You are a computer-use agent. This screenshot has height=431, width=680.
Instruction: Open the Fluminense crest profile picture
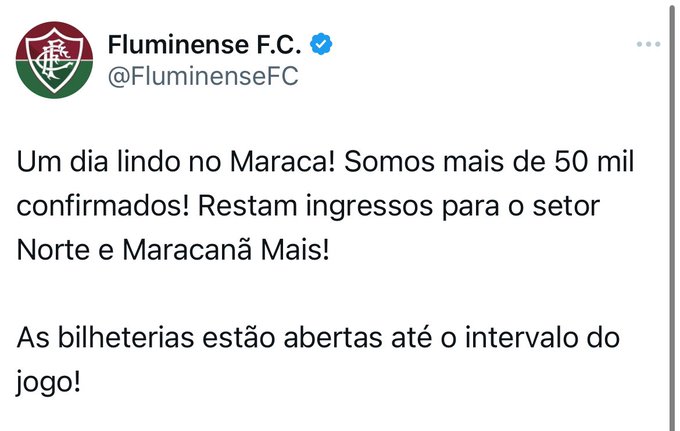[x=54, y=60]
